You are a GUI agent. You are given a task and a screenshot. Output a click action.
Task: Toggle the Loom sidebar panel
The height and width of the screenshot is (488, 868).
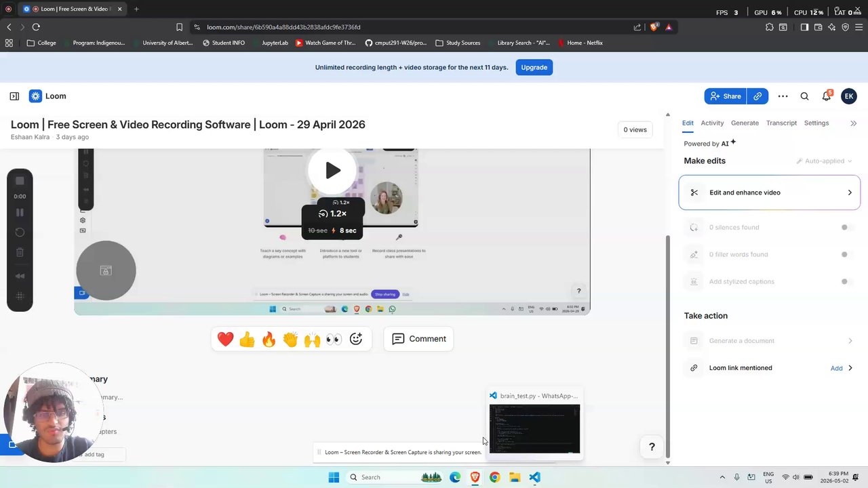point(14,96)
